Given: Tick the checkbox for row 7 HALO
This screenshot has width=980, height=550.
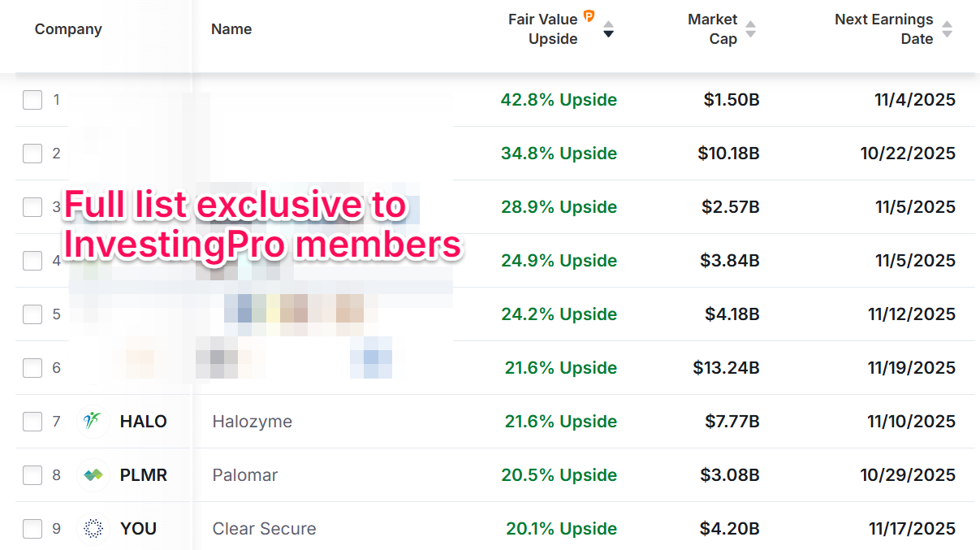Looking at the screenshot, I should click(x=32, y=422).
